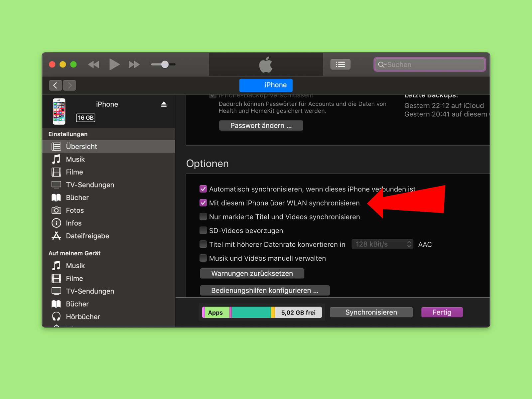Click TV screen icon under Auf meinem Gerät
532x399 pixels.
pos(56,291)
